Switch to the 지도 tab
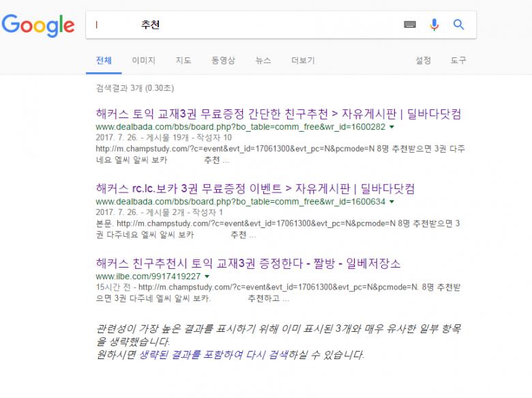 [183, 61]
